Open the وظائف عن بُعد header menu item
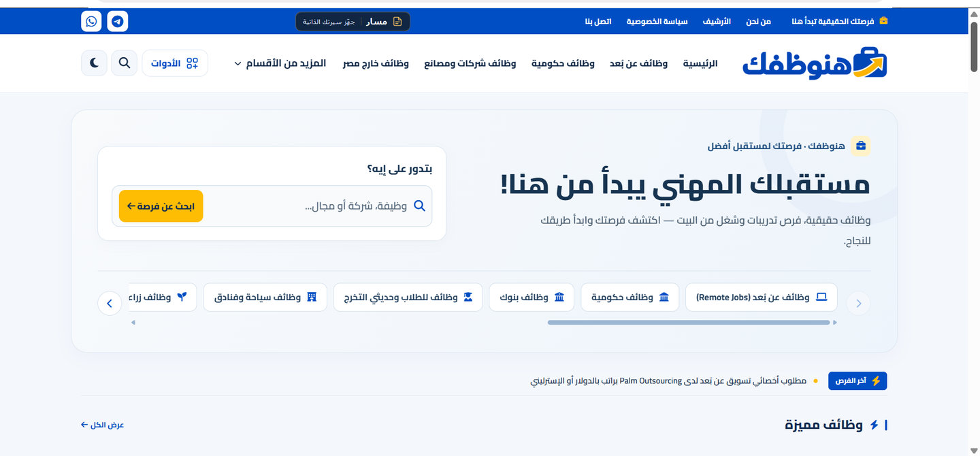 (x=639, y=63)
